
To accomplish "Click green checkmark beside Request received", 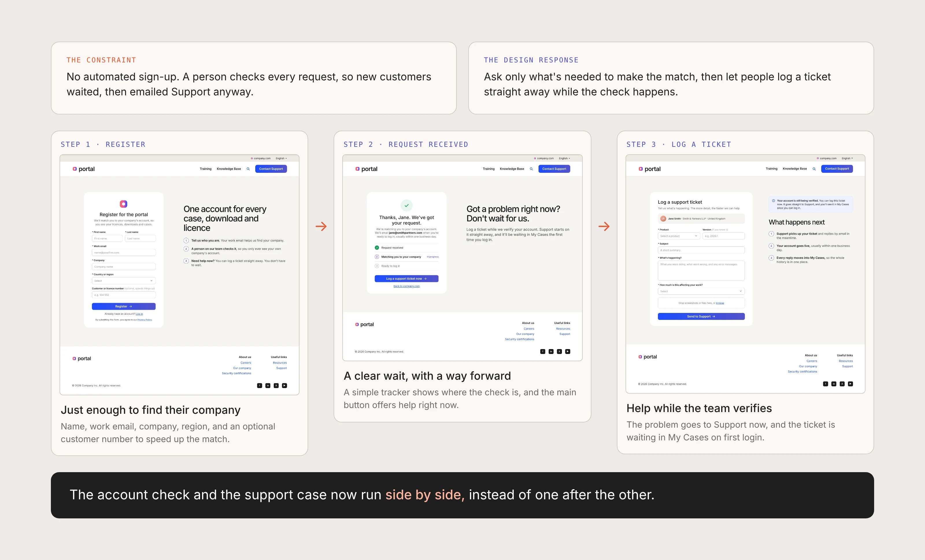I will click(377, 248).
